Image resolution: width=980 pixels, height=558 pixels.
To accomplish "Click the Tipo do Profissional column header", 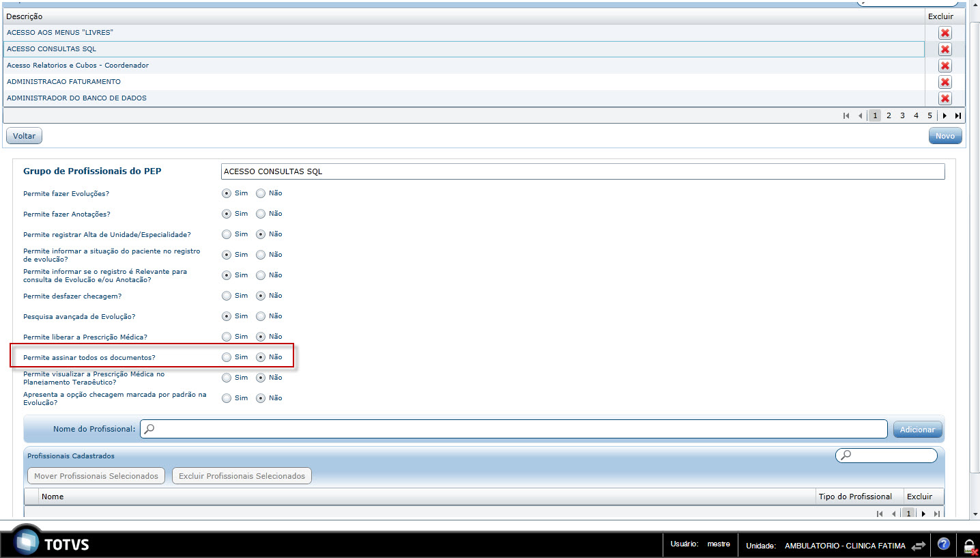I will (x=860, y=497).
